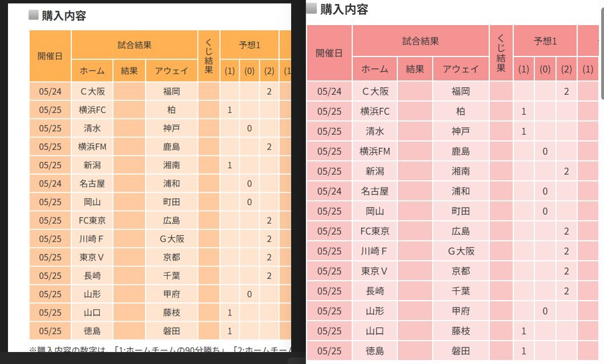Click the 購入内容 heading above the pink table
The width and height of the screenshot is (604, 364).
click(344, 9)
